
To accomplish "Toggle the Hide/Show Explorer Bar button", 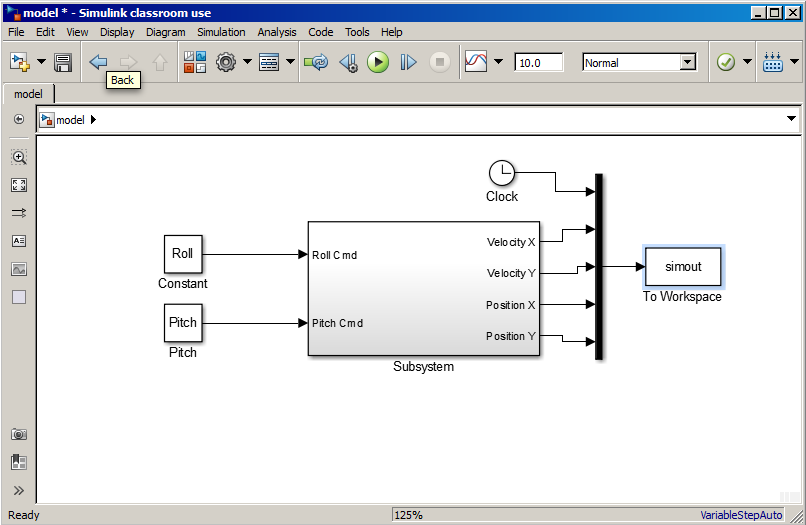I will pyautogui.click(x=19, y=119).
